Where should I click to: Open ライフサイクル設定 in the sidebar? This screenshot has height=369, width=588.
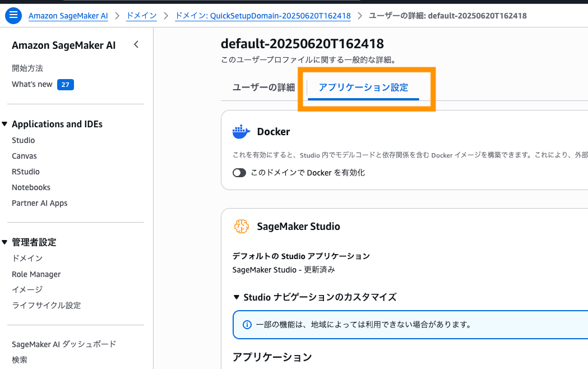pyautogui.click(x=46, y=305)
